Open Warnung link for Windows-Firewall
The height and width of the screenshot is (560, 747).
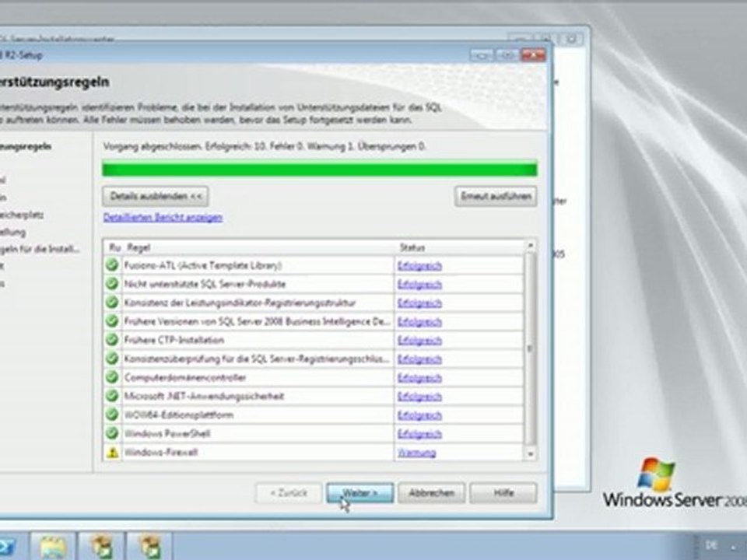click(417, 453)
